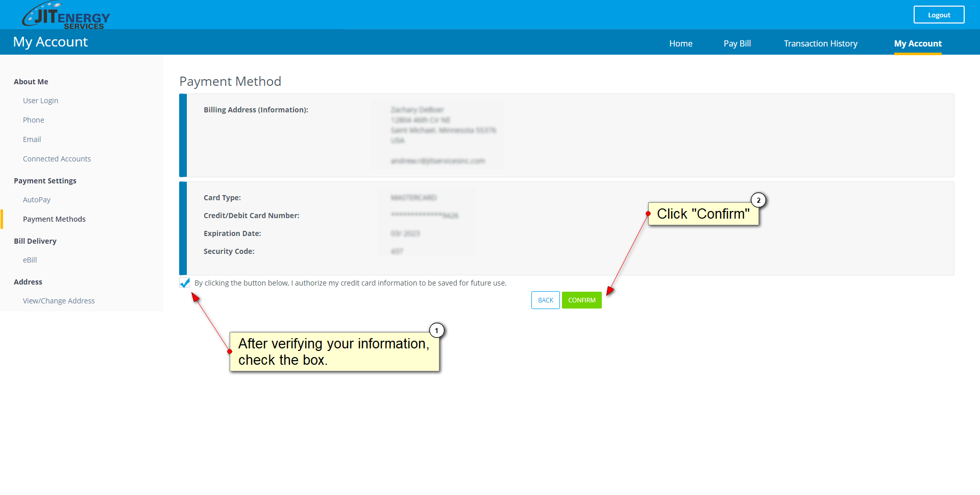
Task: Open the Phone settings link
Action: [x=33, y=120]
